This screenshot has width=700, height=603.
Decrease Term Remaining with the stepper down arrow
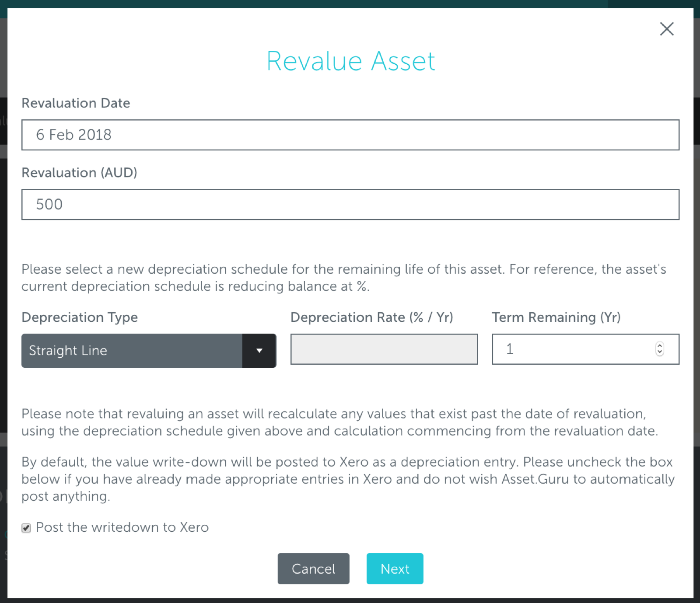(659, 352)
